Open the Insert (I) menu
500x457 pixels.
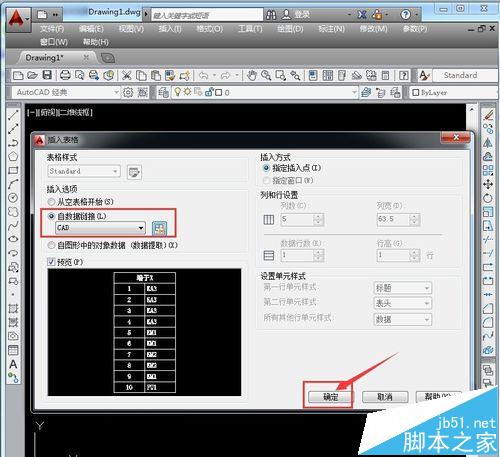coord(170,29)
